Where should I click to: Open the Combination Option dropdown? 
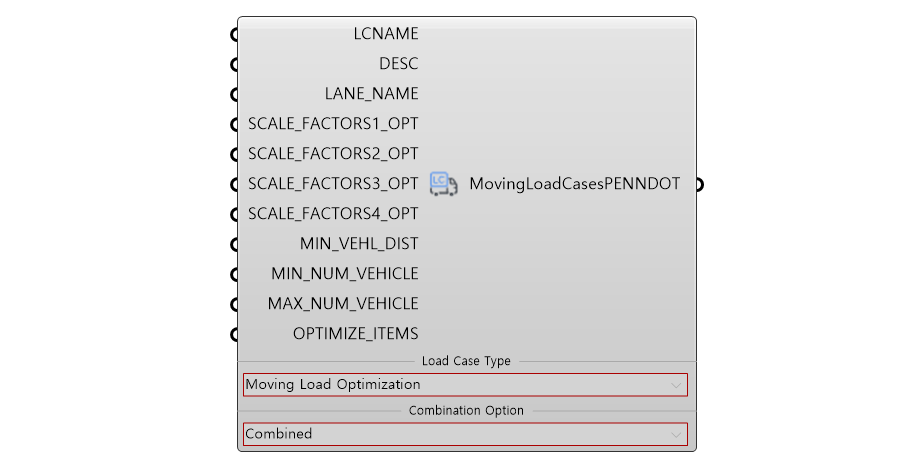tap(465, 434)
